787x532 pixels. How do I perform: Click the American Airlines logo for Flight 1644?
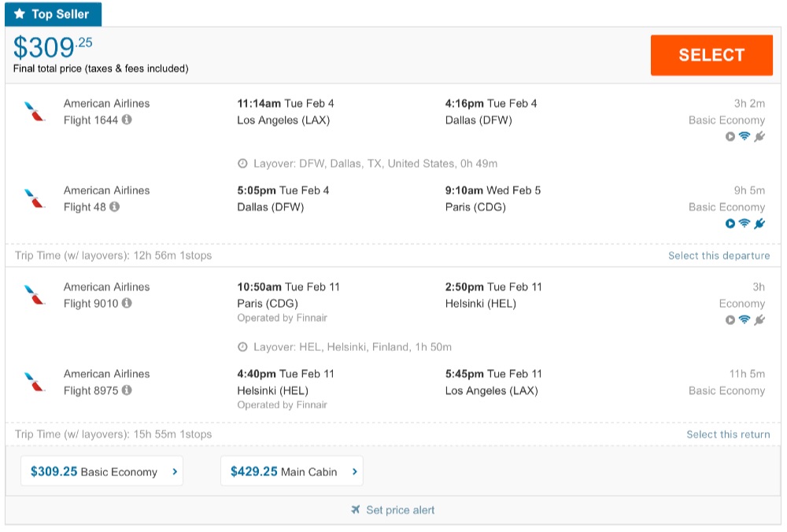pyautogui.click(x=35, y=112)
